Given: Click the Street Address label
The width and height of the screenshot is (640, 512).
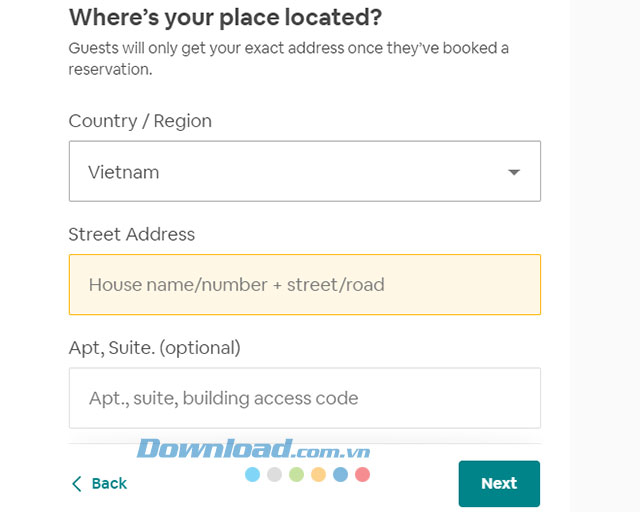Looking at the screenshot, I should click(x=132, y=234).
